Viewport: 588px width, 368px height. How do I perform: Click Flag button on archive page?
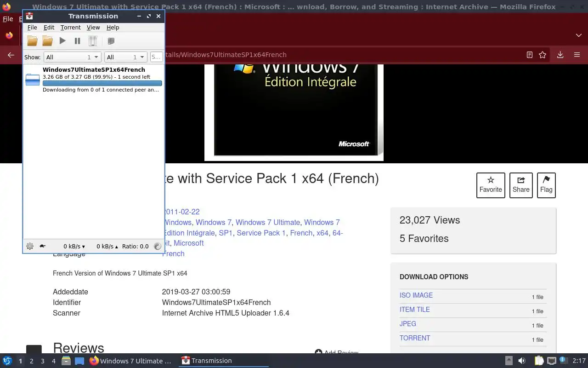coord(546,185)
